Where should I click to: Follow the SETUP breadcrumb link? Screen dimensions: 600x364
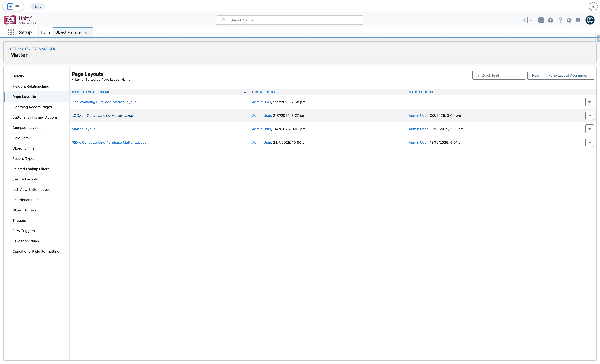coord(15,49)
